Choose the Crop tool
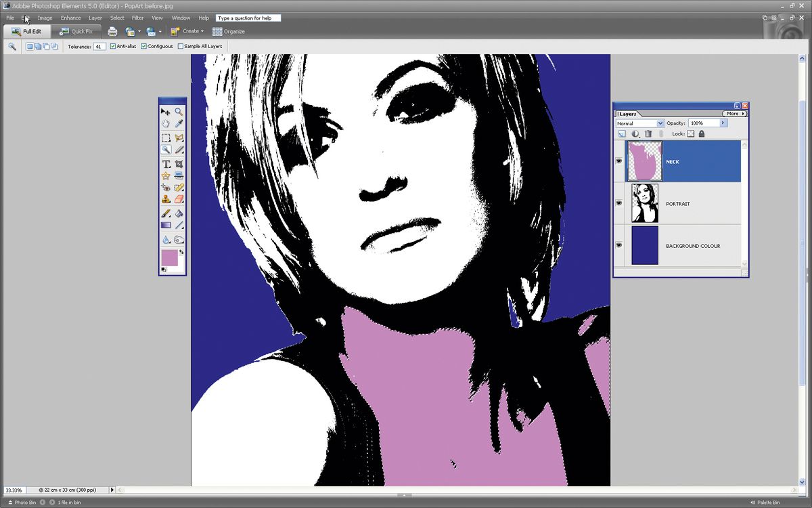 coord(179,163)
